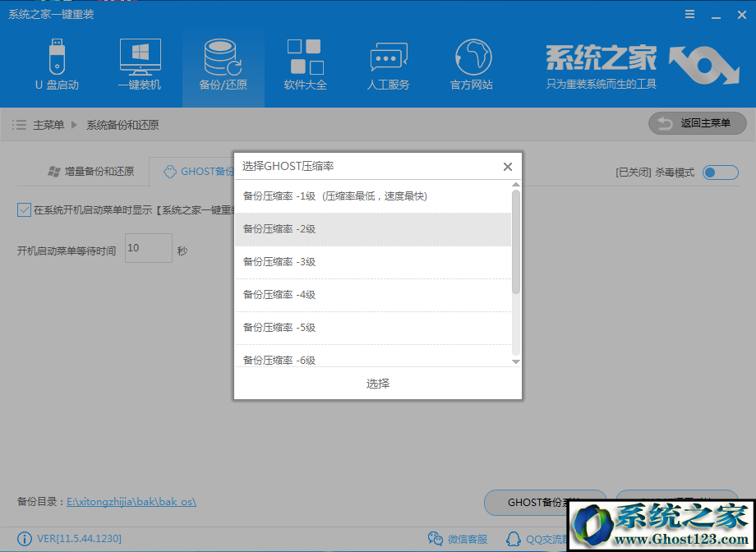
Task: Click the info icon beside VER number
Action: click(24, 538)
